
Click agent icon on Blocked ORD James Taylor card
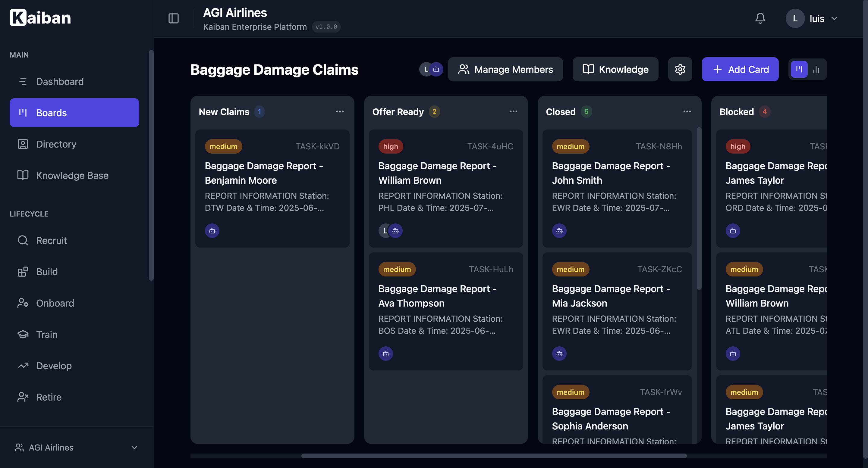733,231
